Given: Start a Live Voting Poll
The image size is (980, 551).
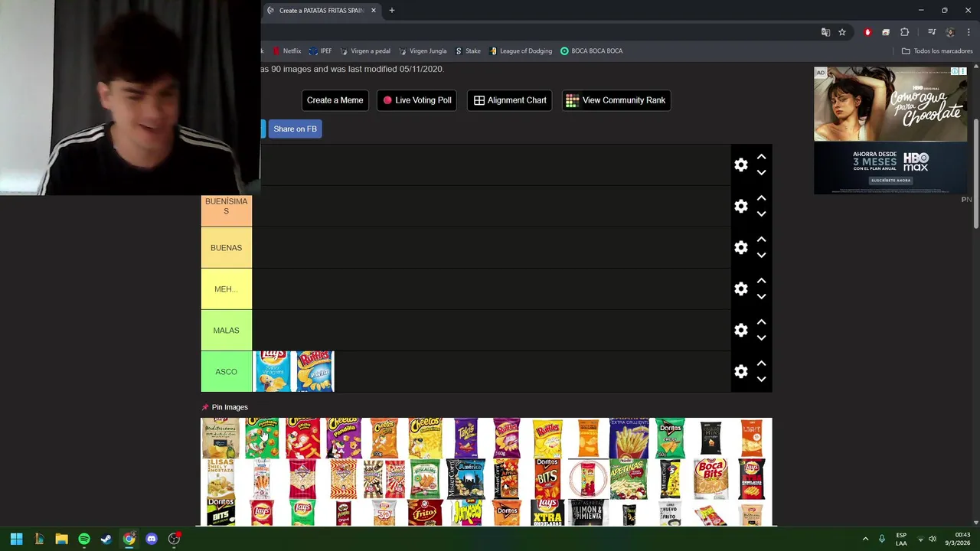Looking at the screenshot, I should point(417,100).
